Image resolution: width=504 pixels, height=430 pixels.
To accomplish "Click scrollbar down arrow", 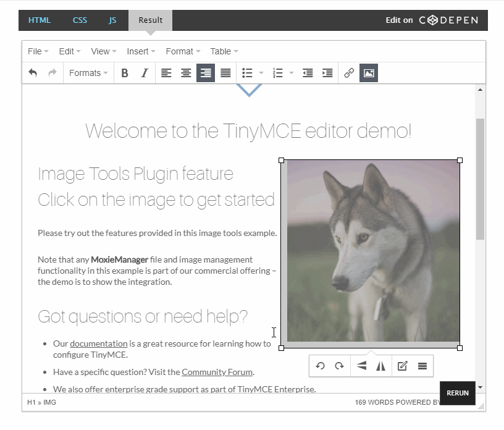I will pyautogui.click(x=480, y=387).
